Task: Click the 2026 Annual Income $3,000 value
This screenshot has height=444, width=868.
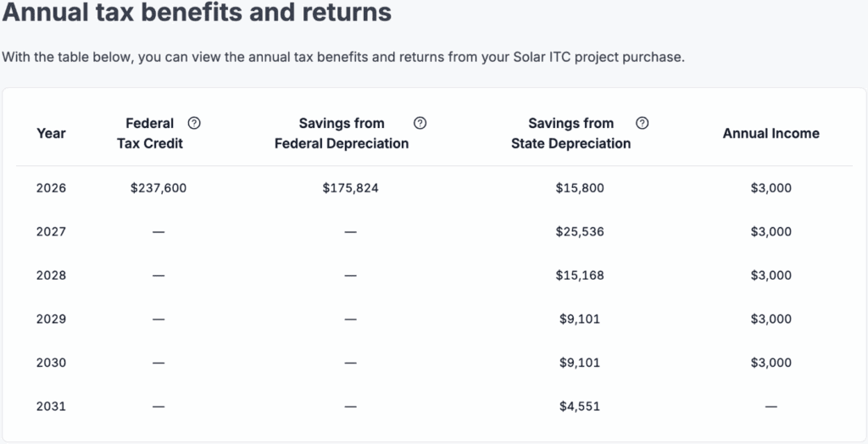Action: point(771,188)
